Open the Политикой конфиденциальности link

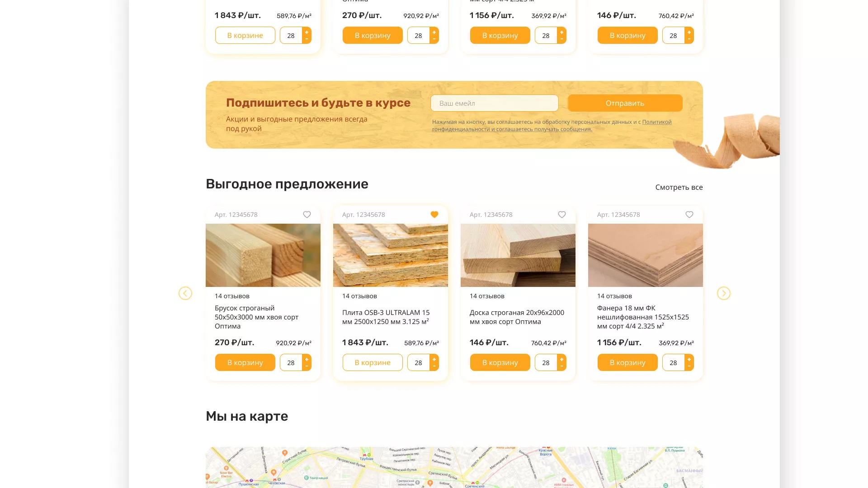[656, 122]
